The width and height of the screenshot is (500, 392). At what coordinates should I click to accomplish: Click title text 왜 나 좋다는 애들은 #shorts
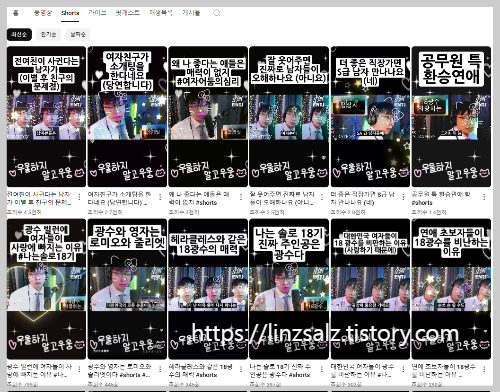pyautogui.click(x=199, y=198)
